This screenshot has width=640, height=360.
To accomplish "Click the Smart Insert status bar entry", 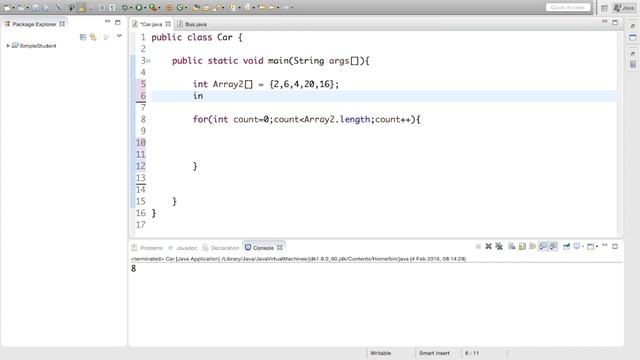I will [x=434, y=353].
